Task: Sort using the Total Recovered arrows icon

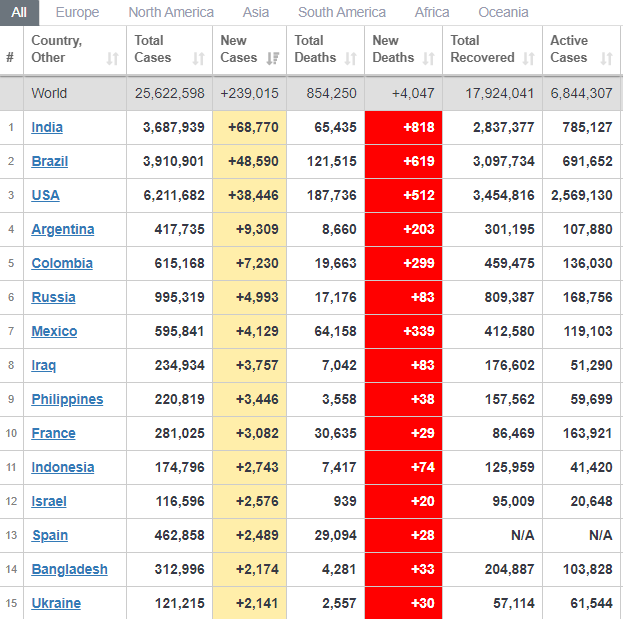Action: 529,59
